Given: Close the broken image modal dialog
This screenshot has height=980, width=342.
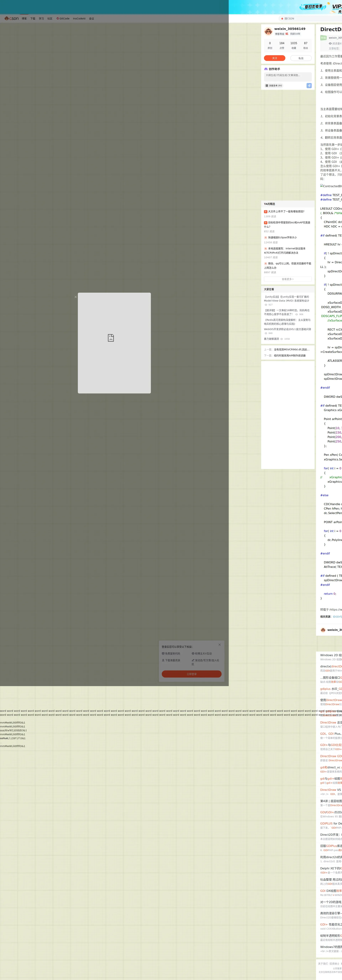Looking at the screenshot, I should [x=75, y=297].
